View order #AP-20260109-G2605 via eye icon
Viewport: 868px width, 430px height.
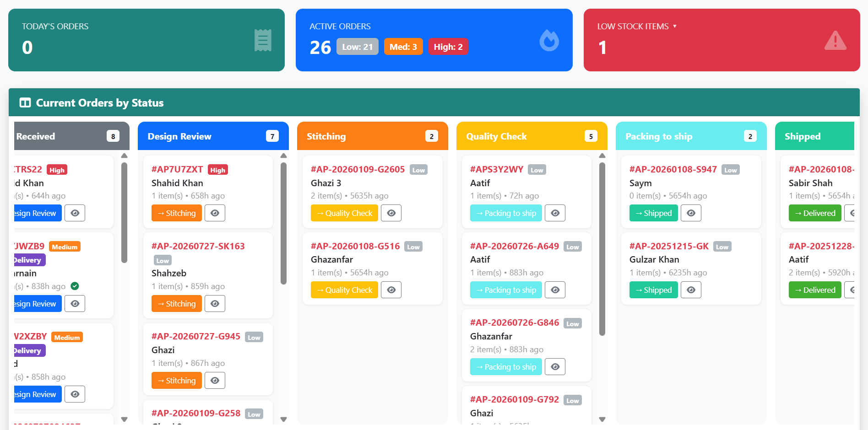pyautogui.click(x=391, y=213)
